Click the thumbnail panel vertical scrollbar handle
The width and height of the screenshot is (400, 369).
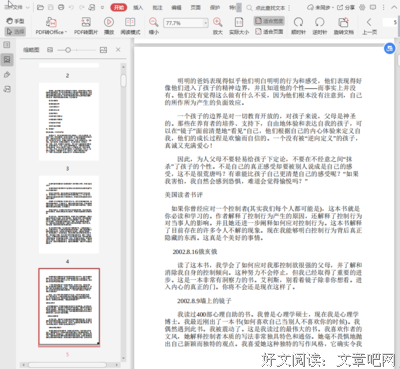pyautogui.click(x=123, y=80)
